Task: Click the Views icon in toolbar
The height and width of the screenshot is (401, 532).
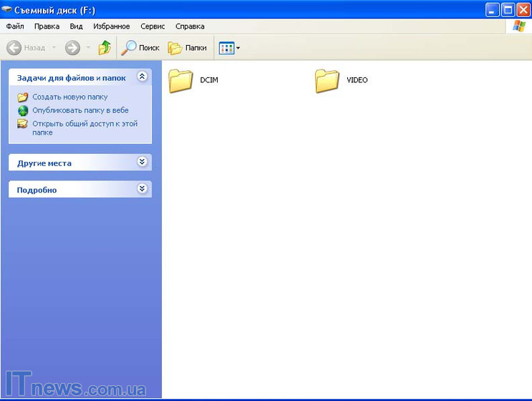Action: point(226,48)
